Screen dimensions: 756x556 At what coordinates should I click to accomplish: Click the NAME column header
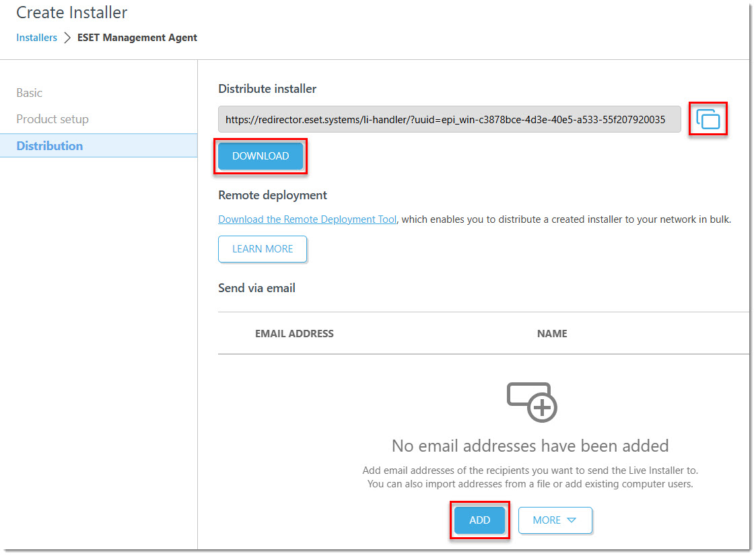[x=552, y=334]
